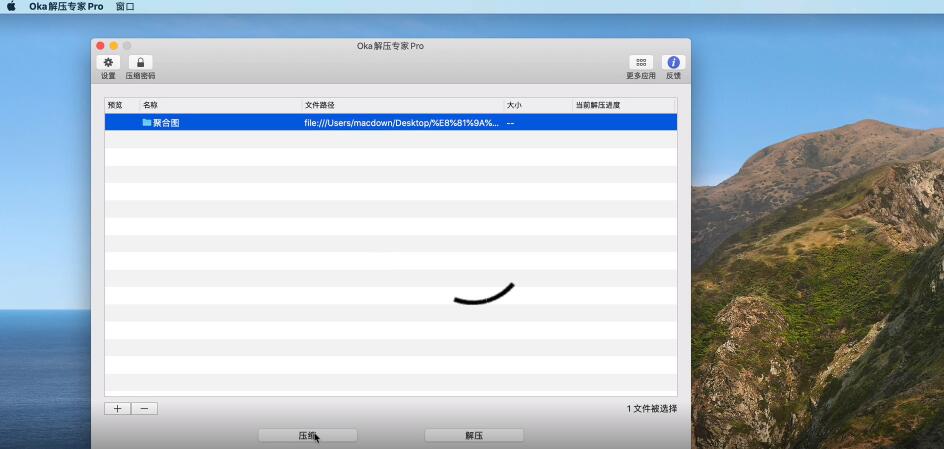The height and width of the screenshot is (449, 944).
Task: Click the 当前解压进度 column header
Action: coord(624,105)
